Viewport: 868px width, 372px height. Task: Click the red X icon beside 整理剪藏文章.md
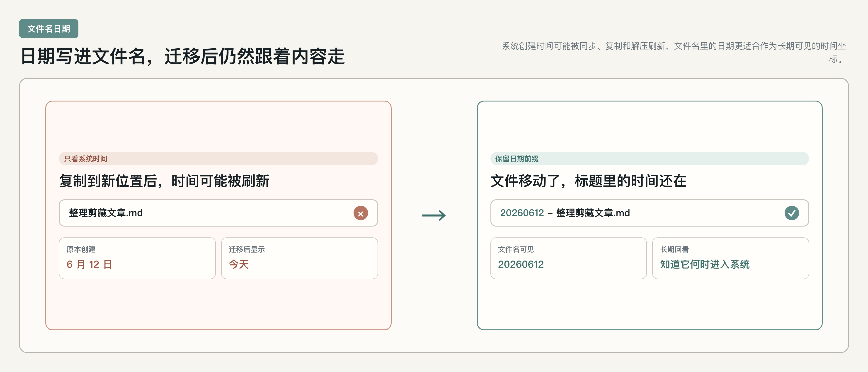(361, 213)
